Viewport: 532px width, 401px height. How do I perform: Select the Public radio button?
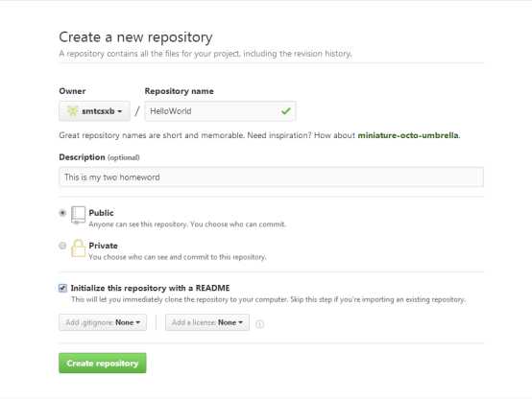(x=62, y=213)
